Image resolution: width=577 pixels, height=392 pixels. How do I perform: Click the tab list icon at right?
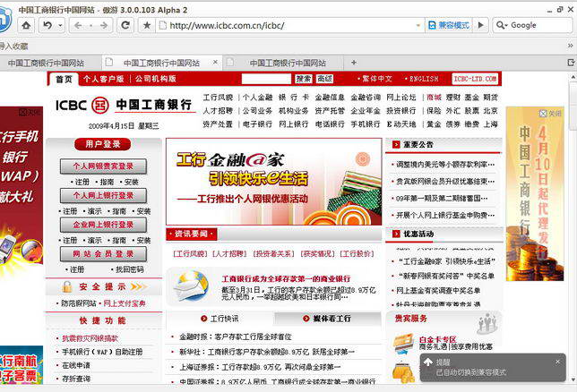[571, 63]
